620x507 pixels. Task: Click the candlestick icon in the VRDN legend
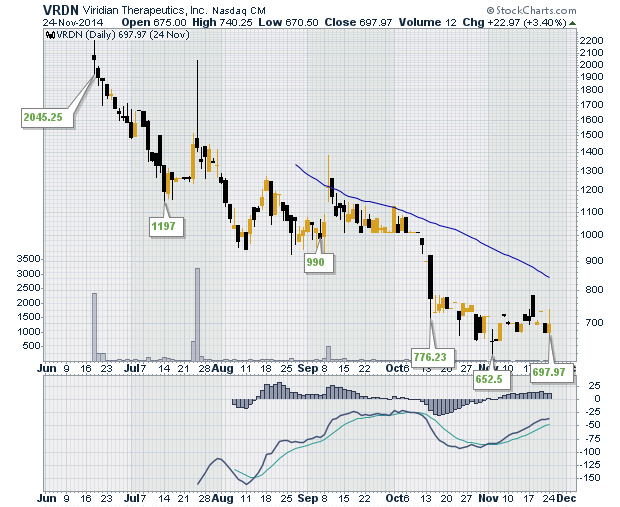(50, 34)
